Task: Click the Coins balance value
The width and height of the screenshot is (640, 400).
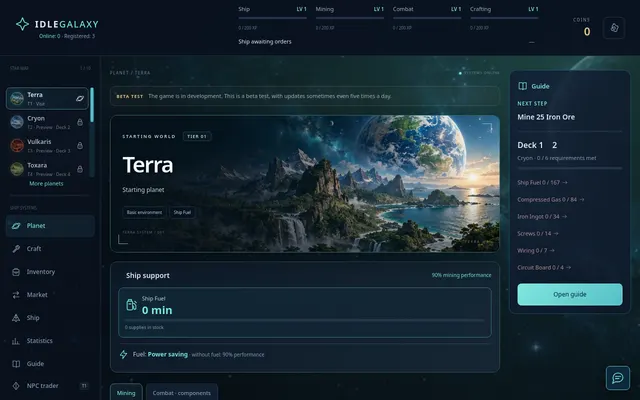Action: 587,31
